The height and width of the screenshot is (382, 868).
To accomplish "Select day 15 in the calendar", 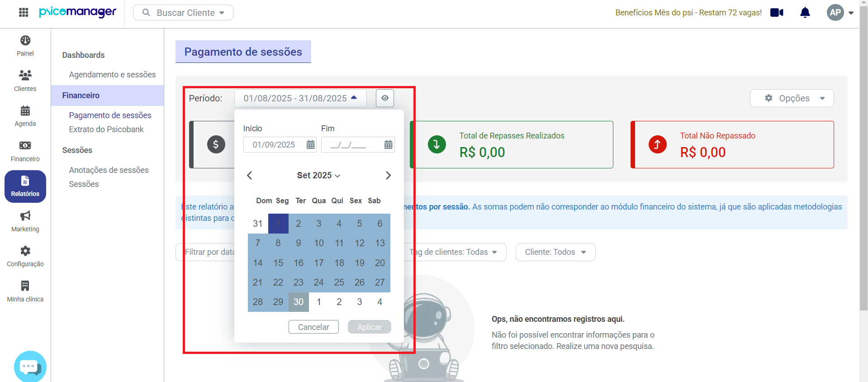I will tap(278, 263).
